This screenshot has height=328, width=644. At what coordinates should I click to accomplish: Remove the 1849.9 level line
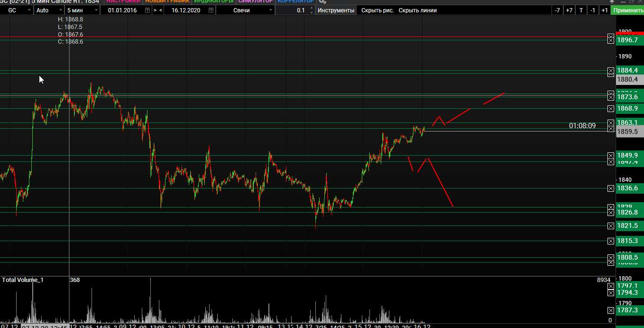[x=611, y=156]
